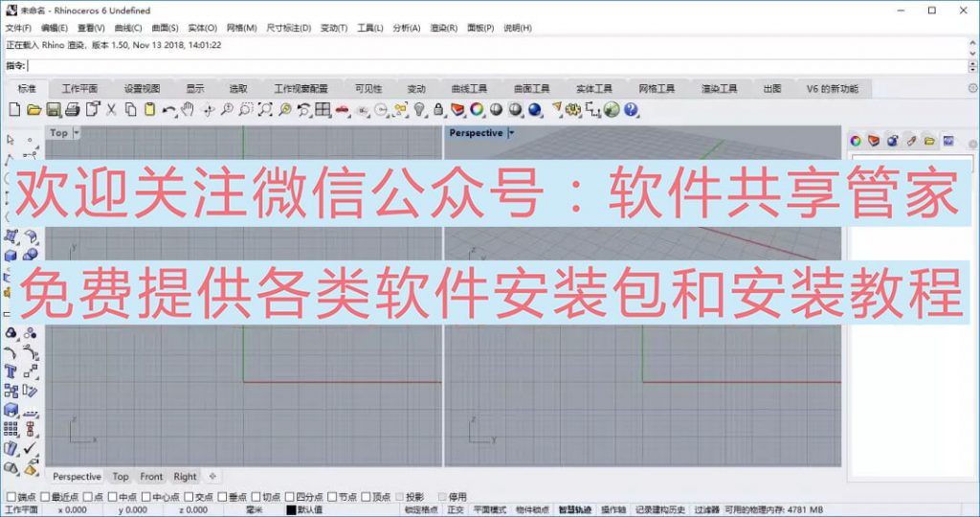Open the 渲染(R) menu
980x517 pixels.
click(444, 28)
